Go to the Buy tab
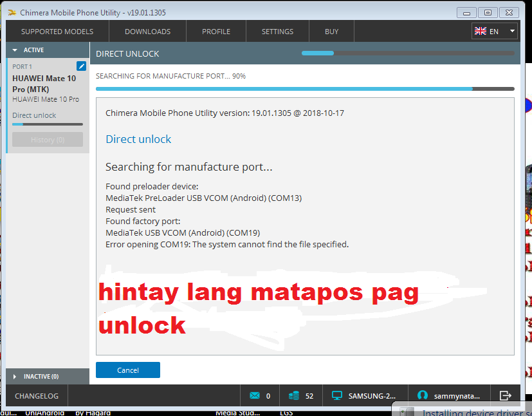The height and width of the screenshot is (416, 532). [x=331, y=32]
